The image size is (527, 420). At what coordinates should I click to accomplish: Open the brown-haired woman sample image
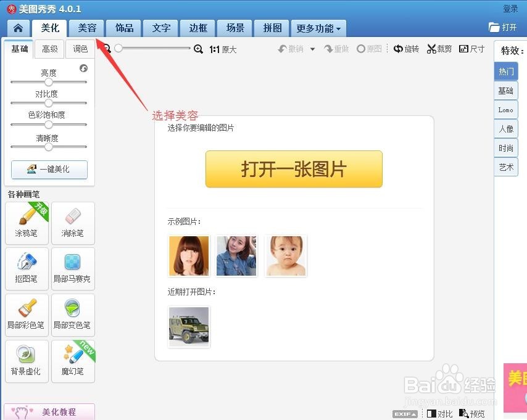(189, 256)
